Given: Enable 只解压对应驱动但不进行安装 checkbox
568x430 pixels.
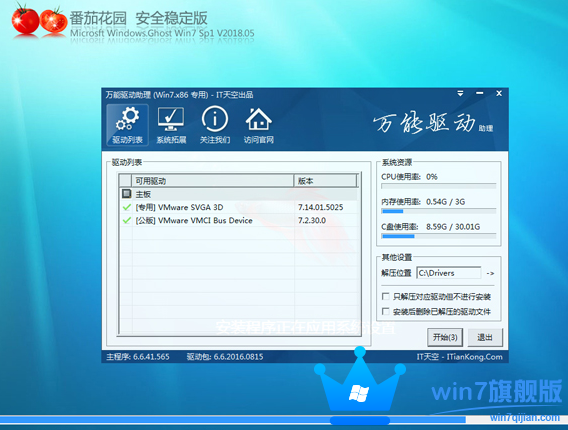Looking at the screenshot, I should click(x=386, y=296).
